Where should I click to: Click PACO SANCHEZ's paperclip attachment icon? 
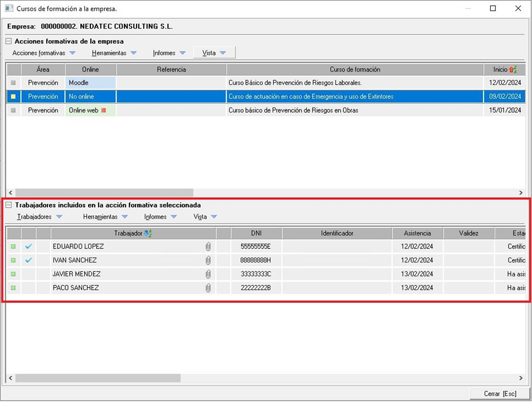pos(208,288)
